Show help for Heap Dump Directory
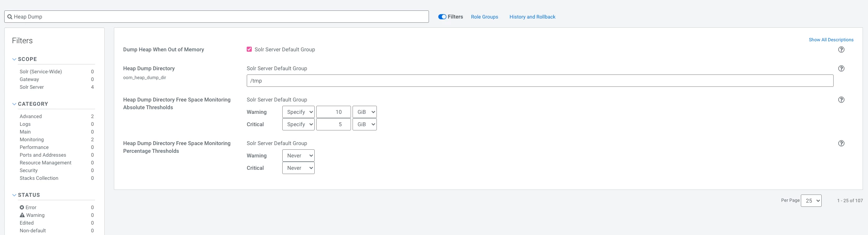The image size is (868, 235). point(841,68)
